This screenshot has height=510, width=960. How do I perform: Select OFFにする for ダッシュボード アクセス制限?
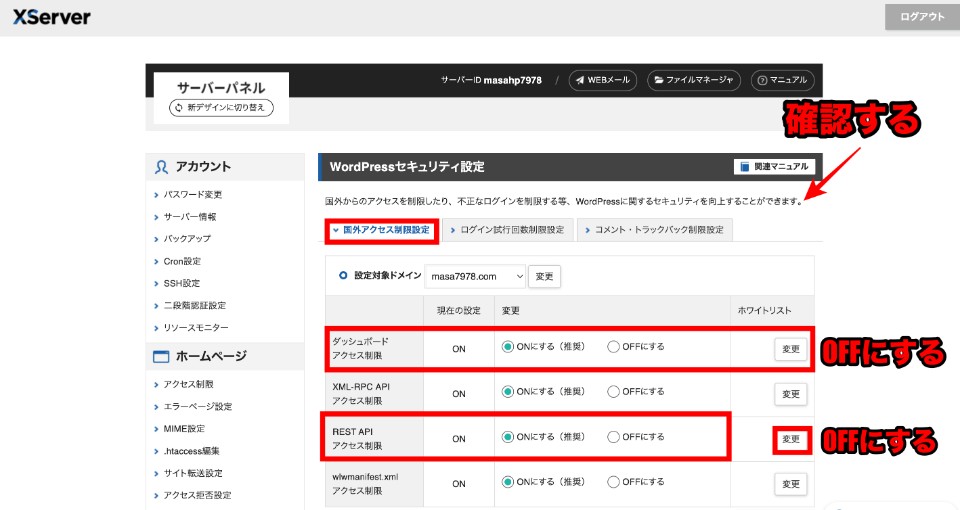click(613, 347)
